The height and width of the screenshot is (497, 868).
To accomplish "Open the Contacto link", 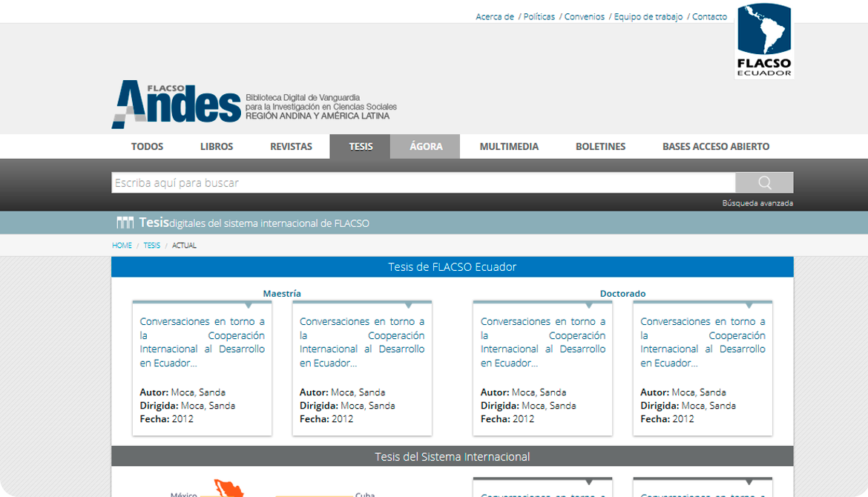I will click(710, 16).
